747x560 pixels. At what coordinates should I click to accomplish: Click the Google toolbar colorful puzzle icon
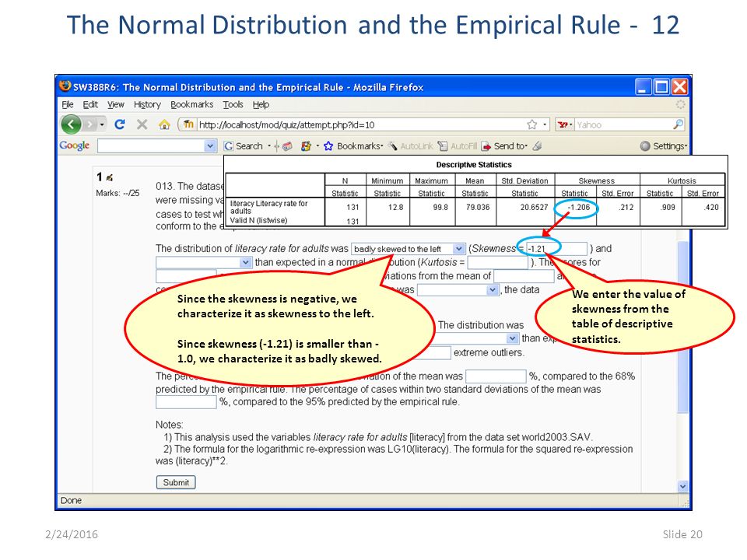[306, 146]
